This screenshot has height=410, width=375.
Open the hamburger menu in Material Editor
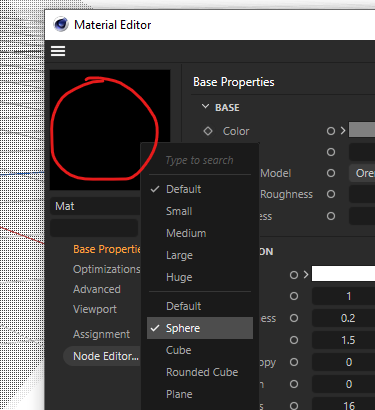[58, 51]
